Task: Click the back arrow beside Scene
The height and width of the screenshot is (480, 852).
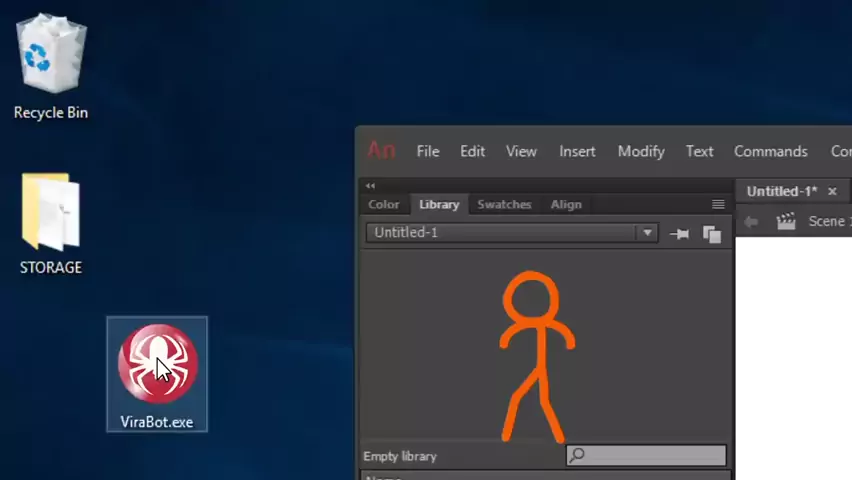Action: (751, 221)
